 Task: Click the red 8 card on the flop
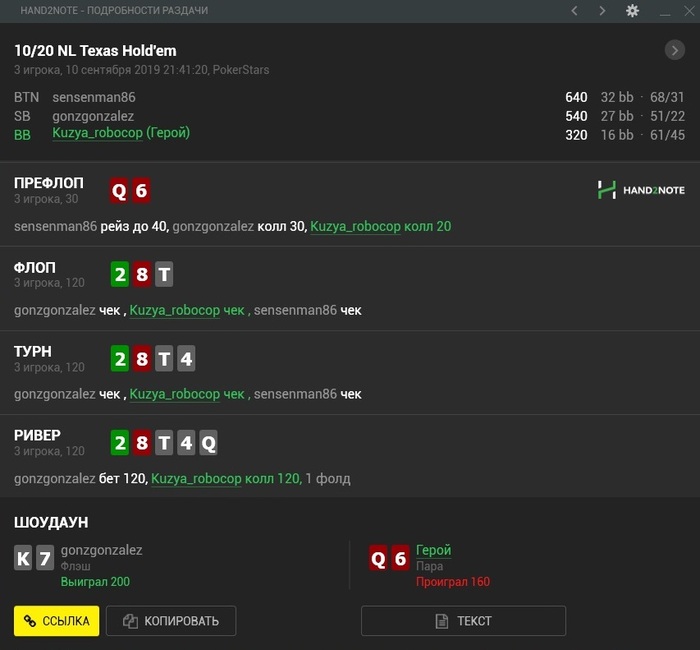142,274
